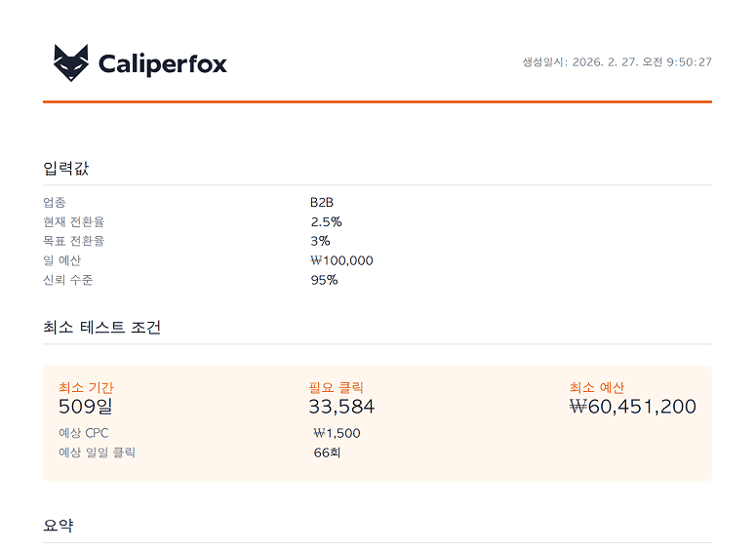Select the 생성일시 timestamp in header
This screenshot has height=550, width=756.
617,62
